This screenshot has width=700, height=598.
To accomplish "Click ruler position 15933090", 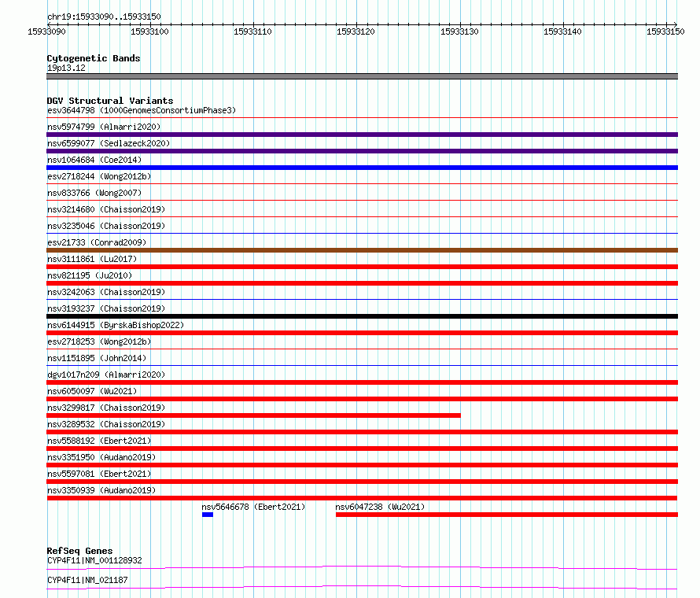I will coord(46,31).
